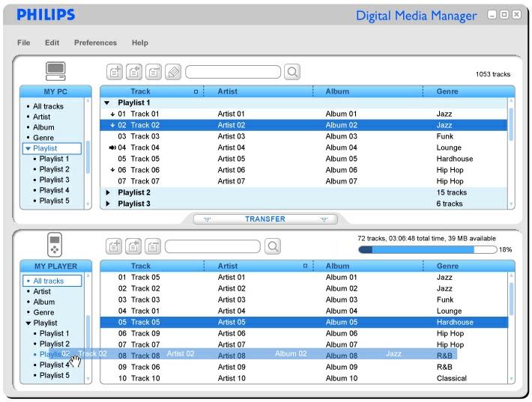
Task: Click the TRANSFER button
Action: 265,219
